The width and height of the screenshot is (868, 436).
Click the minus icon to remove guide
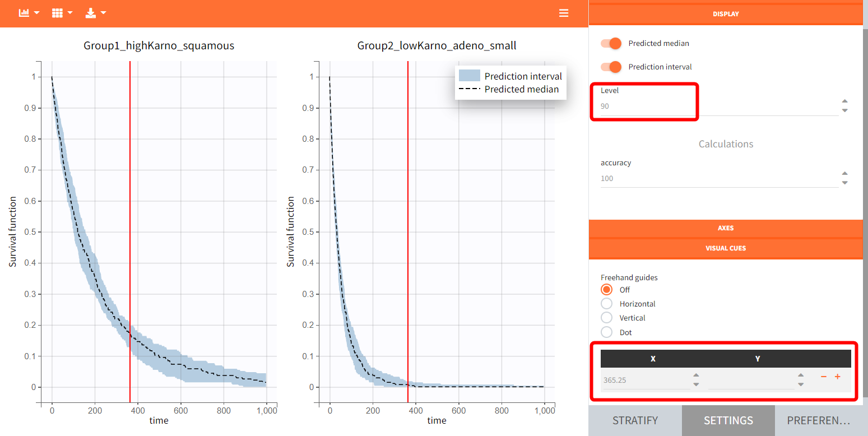point(824,377)
